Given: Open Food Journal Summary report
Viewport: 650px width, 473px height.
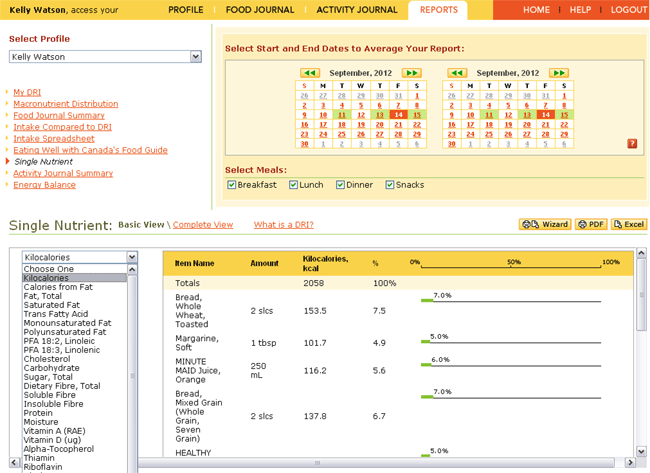Looking at the screenshot, I should 59,115.
